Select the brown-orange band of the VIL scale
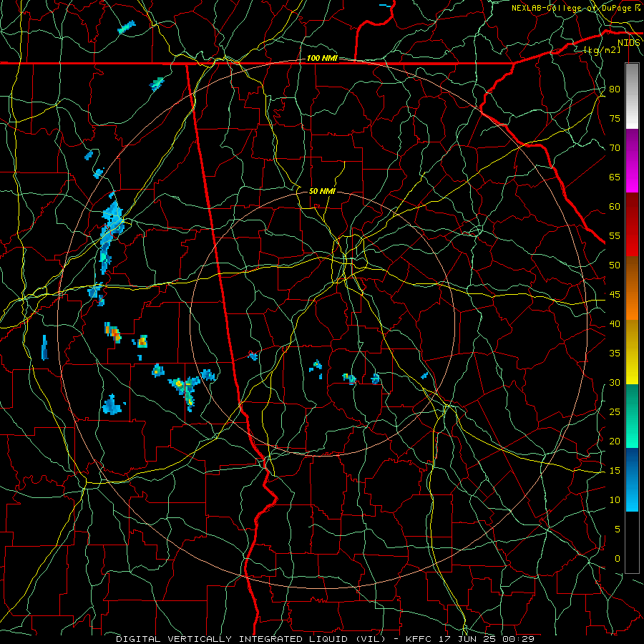Screen dimensions: 644x644 point(632,288)
